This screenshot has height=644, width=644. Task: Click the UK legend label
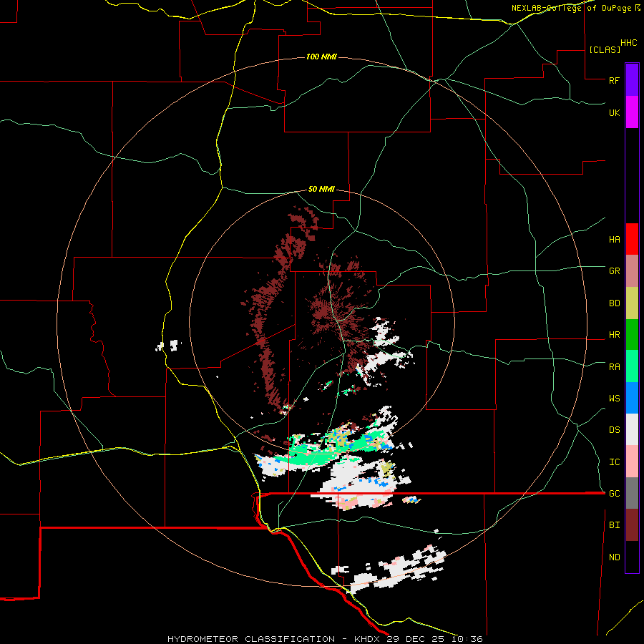tap(614, 112)
